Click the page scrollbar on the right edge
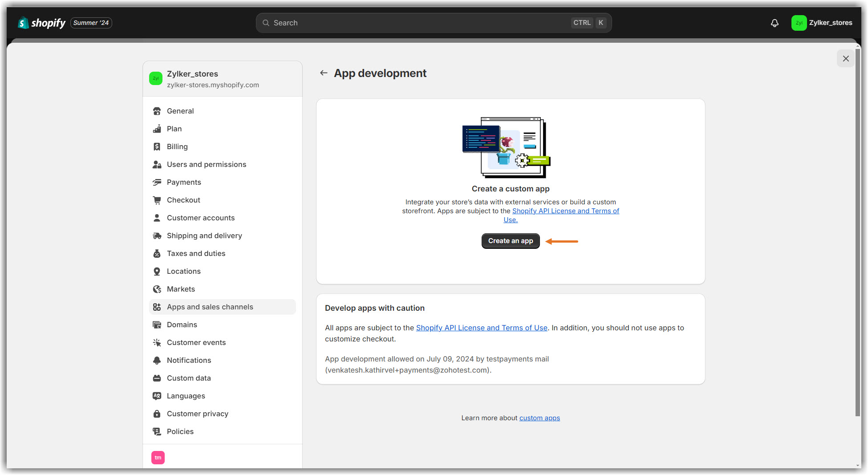Screen dimensions: 868x475 tap(858, 231)
